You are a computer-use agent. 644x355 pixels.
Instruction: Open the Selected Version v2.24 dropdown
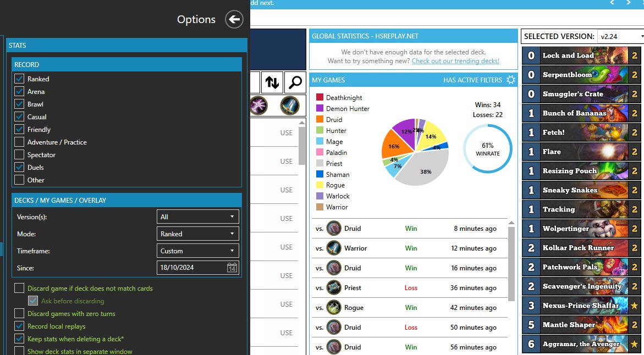tap(620, 36)
